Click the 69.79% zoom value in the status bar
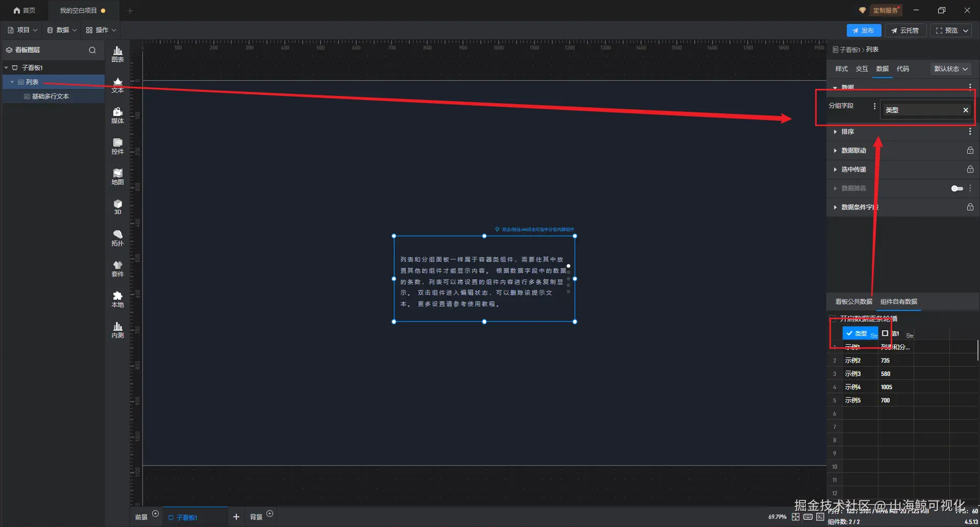This screenshot has height=527, width=980. (x=777, y=517)
